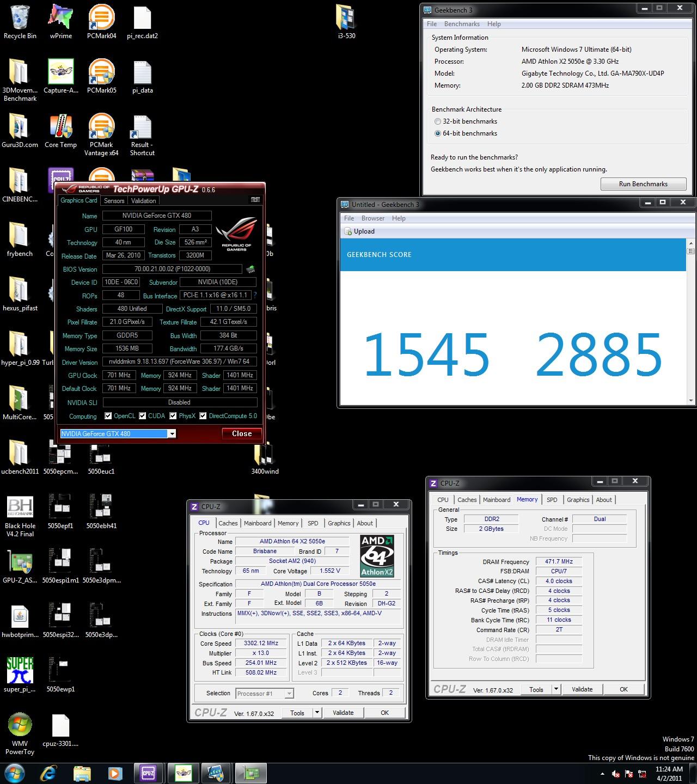This screenshot has height=784, width=697.
Task: Switch to CPU-Z in the taskbar
Action: click(148, 773)
